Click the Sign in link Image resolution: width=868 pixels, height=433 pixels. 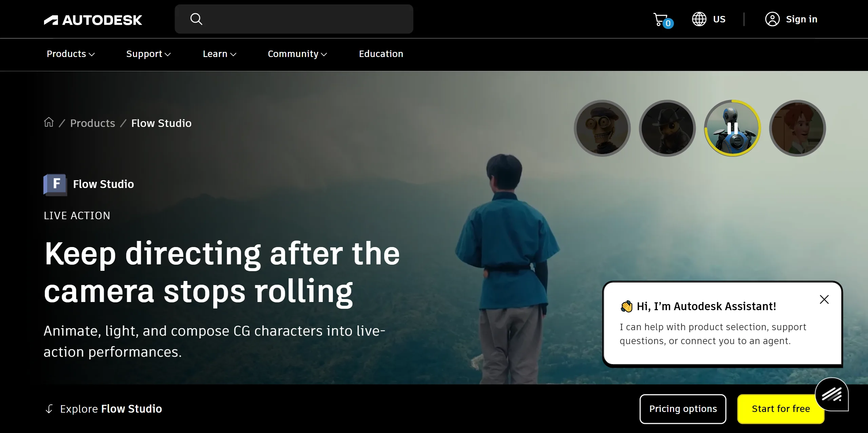(802, 19)
